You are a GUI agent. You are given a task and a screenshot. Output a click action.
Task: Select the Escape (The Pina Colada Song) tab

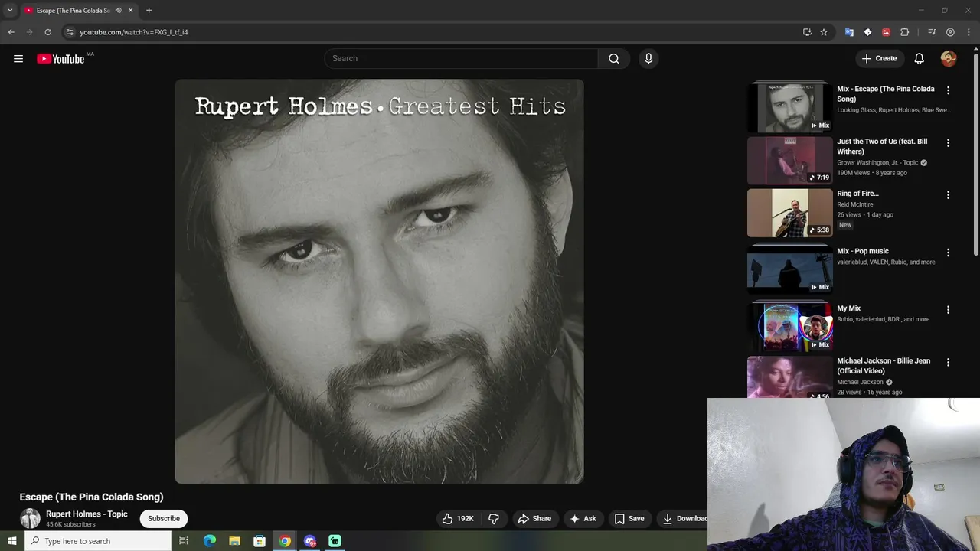pos(73,11)
